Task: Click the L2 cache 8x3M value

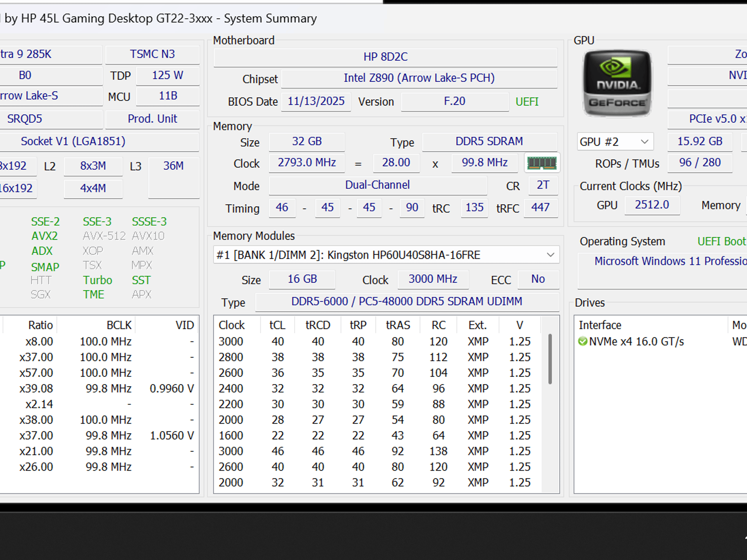Action: (93, 166)
